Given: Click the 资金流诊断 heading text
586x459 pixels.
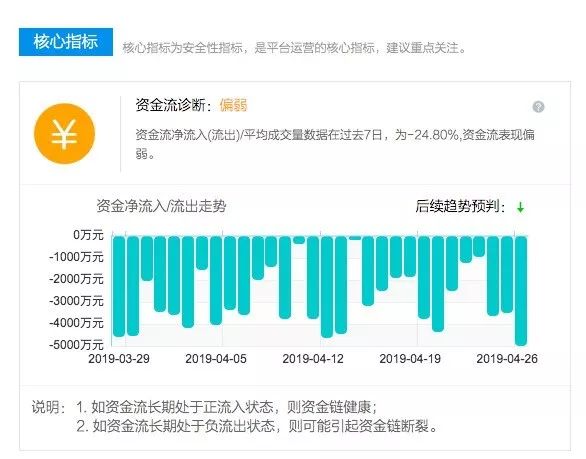Looking at the screenshot, I should point(170,105).
